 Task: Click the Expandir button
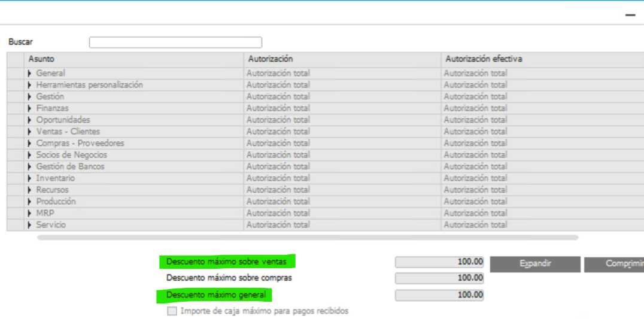click(535, 264)
